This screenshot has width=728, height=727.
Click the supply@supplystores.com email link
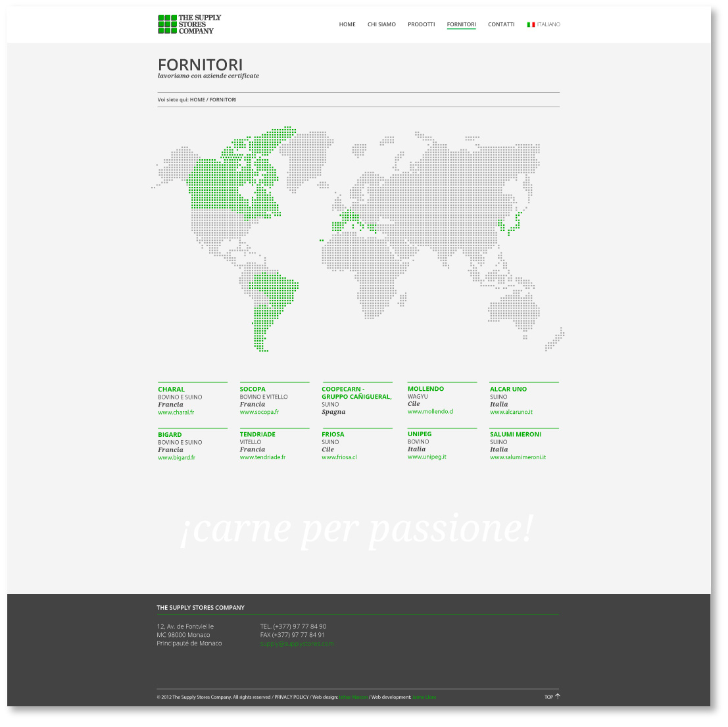coord(297,644)
